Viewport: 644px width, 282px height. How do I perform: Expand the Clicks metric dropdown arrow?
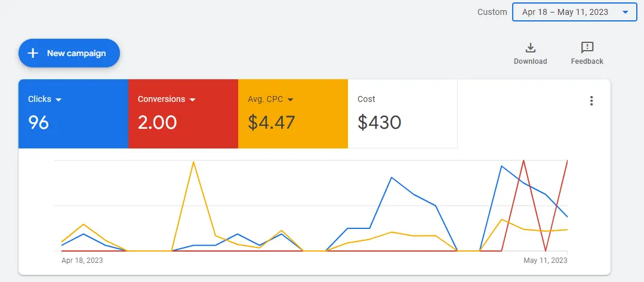coord(58,100)
